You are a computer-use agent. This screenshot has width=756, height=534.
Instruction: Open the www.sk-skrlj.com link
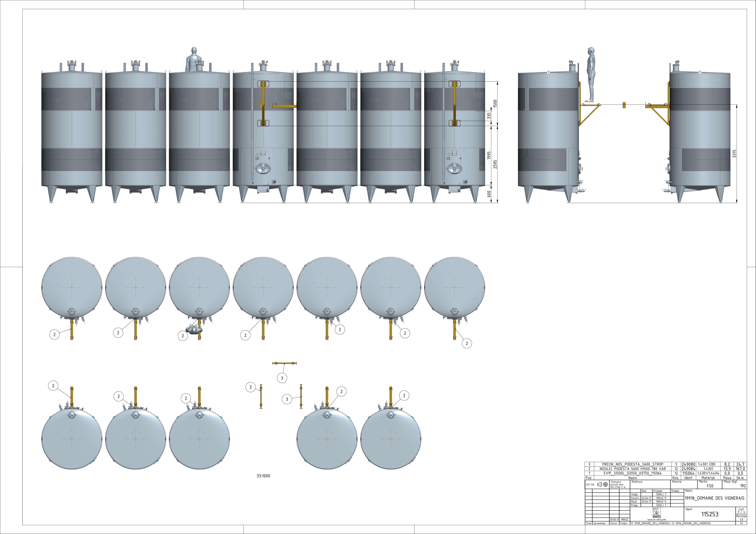(x=657, y=520)
